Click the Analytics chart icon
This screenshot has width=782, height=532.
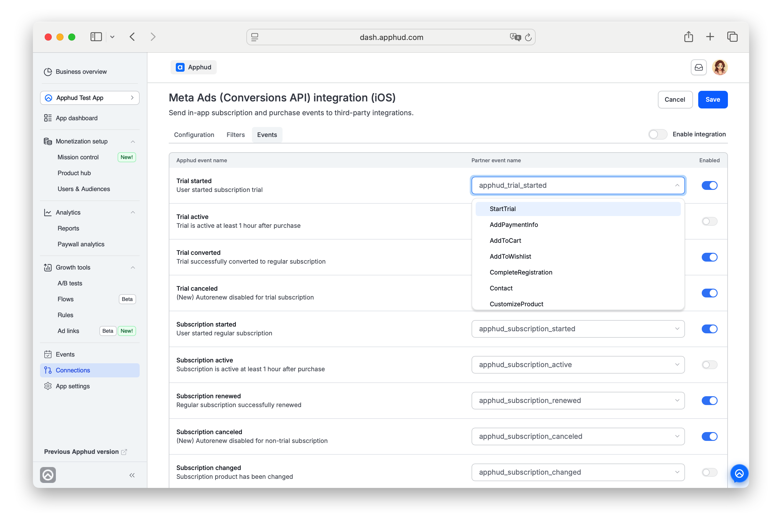click(48, 212)
